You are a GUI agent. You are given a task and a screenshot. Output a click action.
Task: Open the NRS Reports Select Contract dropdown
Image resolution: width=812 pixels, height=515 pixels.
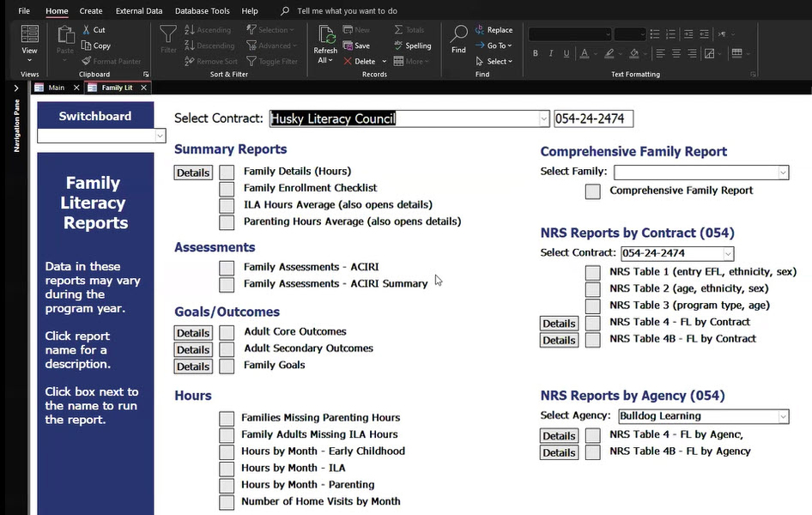(x=728, y=253)
